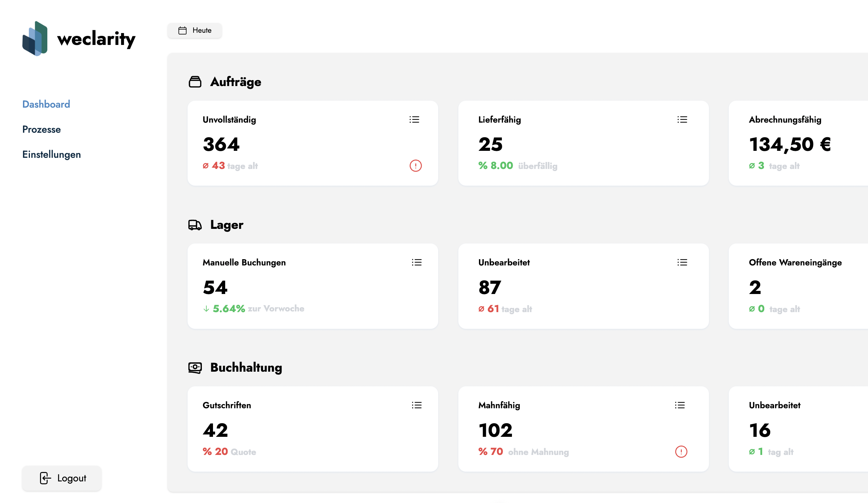This screenshot has width=868, height=503.
Task: Click the banknote icon next to Buchhaltung
Action: click(195, 367)
